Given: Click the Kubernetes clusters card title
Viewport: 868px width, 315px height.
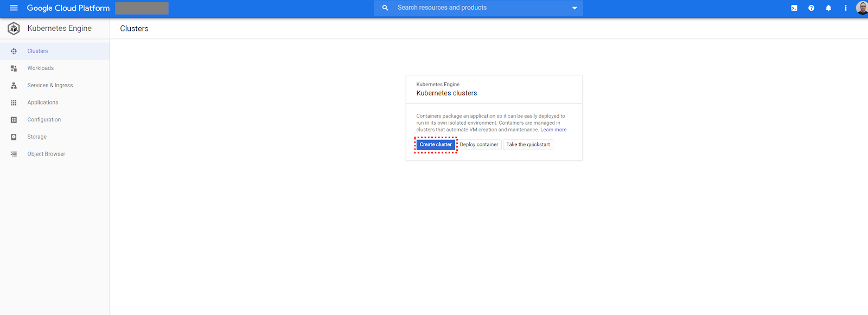Looking at the screenshot, I should click(x=447, y=93).
